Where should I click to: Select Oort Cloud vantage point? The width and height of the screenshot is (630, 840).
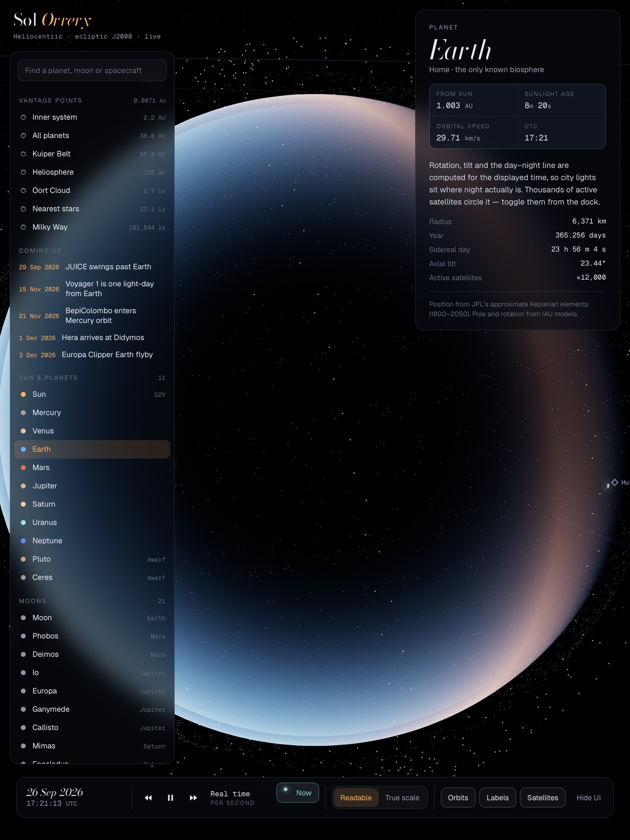point(92,190)
